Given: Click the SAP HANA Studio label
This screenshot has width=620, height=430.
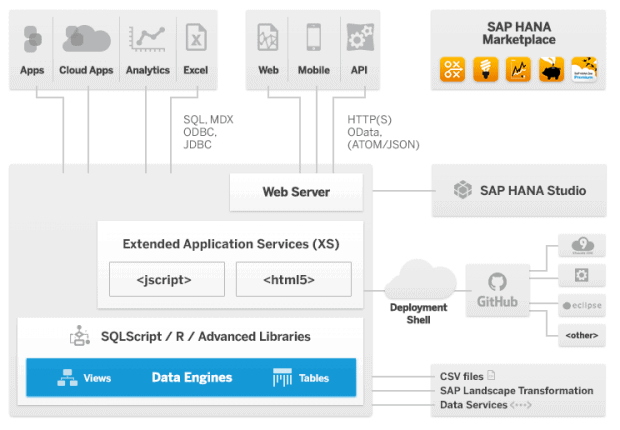Looking at the screenshot, I should (x=533, y=191).
